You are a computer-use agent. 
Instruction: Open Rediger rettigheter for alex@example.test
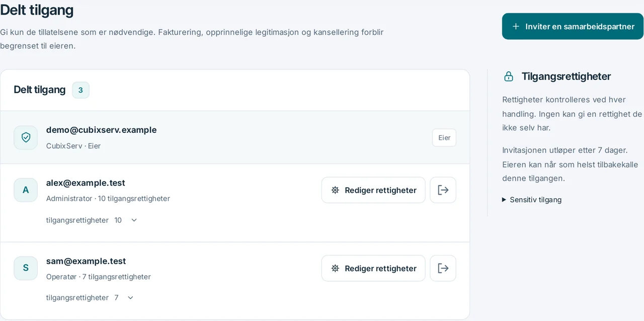point(373,190)
